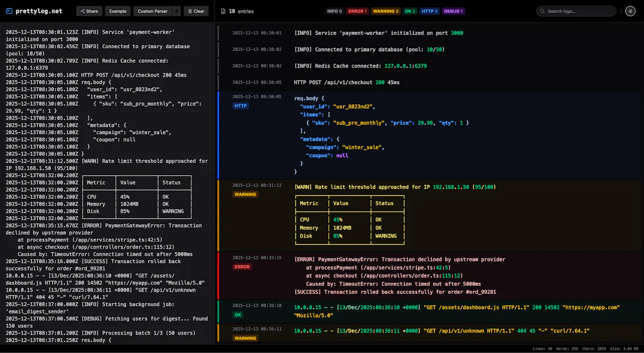
Task: Click the Size: 3.04 KB status entry
Action: coord(625,349)
